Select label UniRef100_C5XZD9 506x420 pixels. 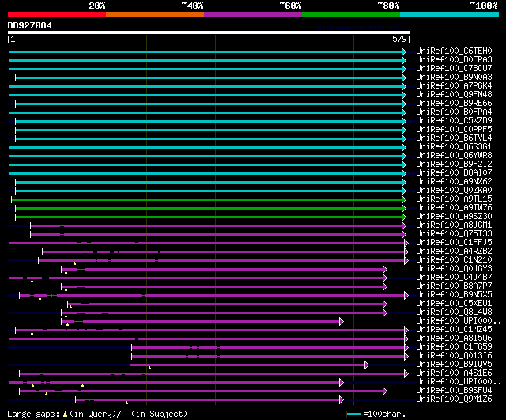tap(454, 121)
